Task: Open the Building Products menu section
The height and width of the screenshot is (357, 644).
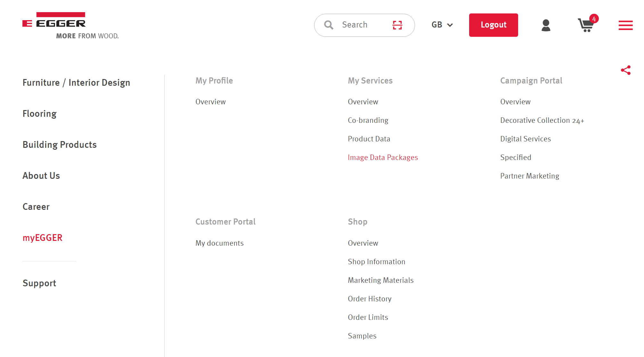Action: [x=60, y=145]
